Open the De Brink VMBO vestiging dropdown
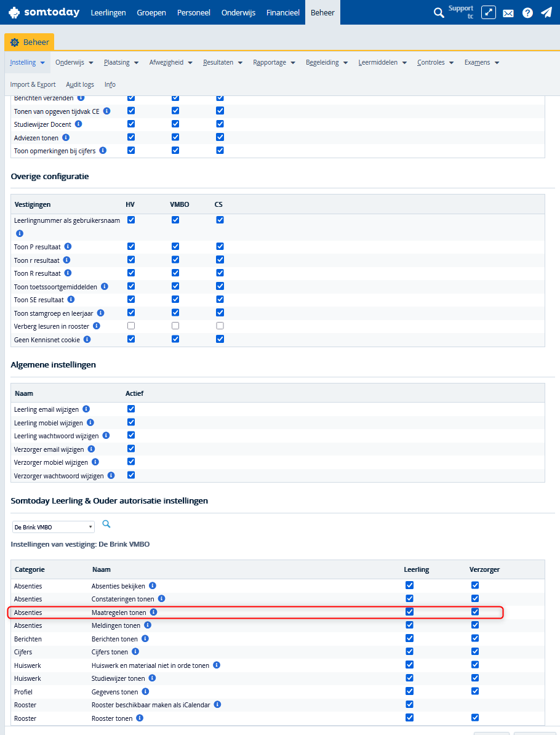This screenshot has height=735, width=560. point(54,527)
